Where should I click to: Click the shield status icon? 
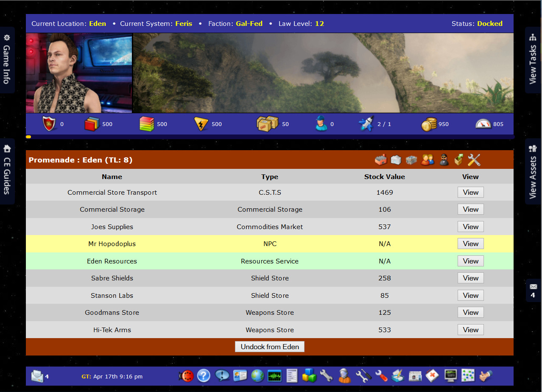tap(49, 124)
